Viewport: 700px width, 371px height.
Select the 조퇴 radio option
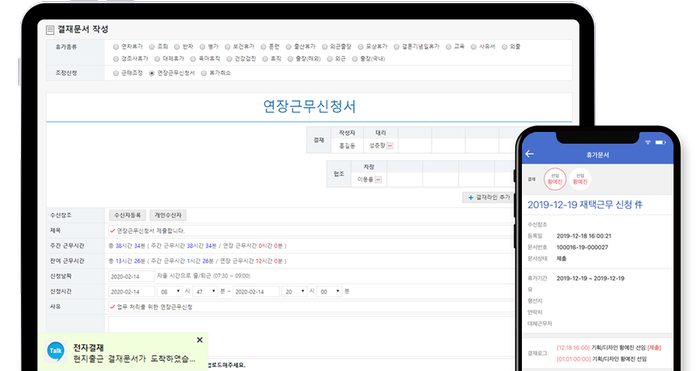point(152,47)
